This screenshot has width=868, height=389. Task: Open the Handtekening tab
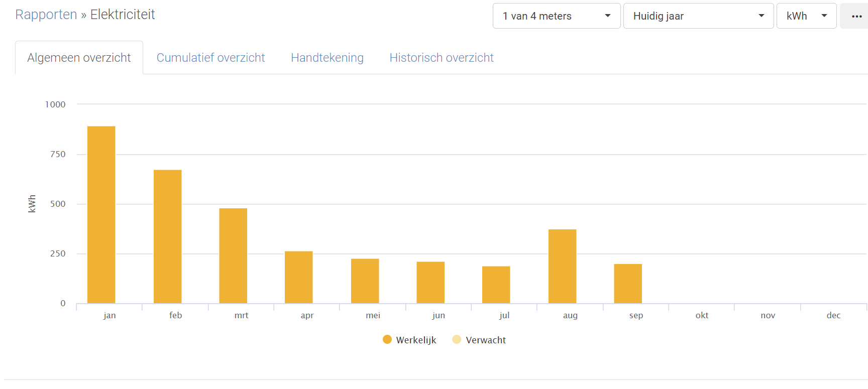pyautogui.click(x=327, y=58)
